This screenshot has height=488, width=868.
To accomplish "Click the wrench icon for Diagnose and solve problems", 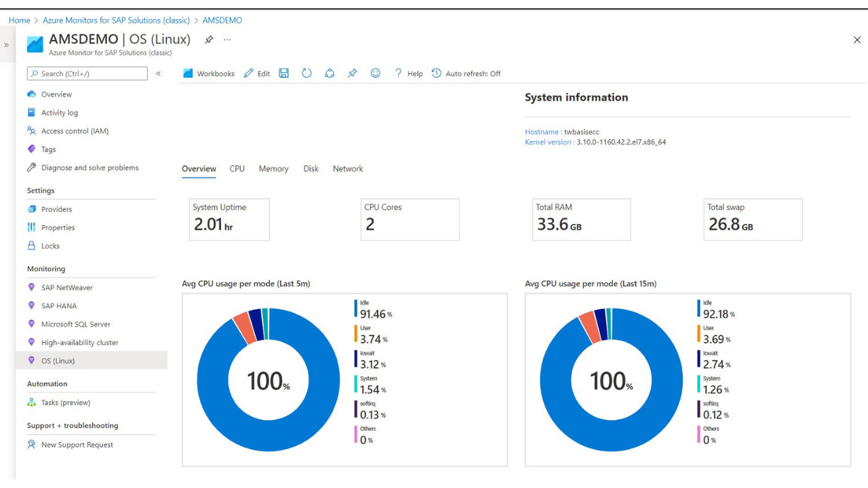I will 31,167.
